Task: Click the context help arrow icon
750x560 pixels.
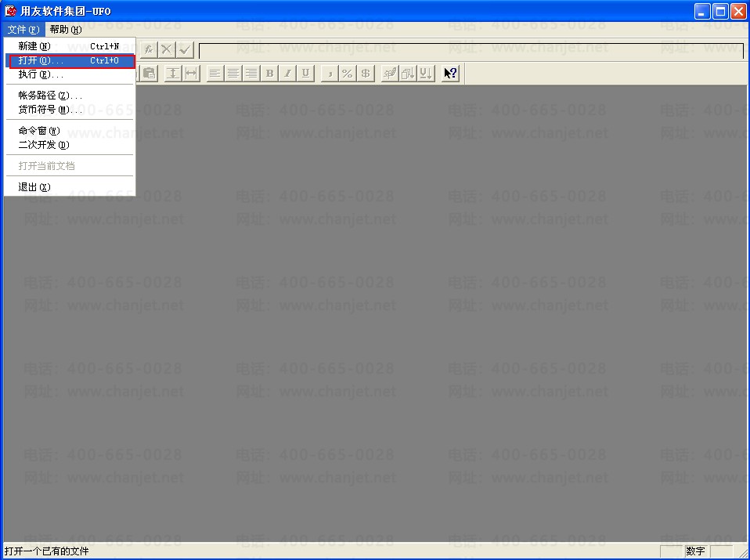Action: tap(450, 74)
